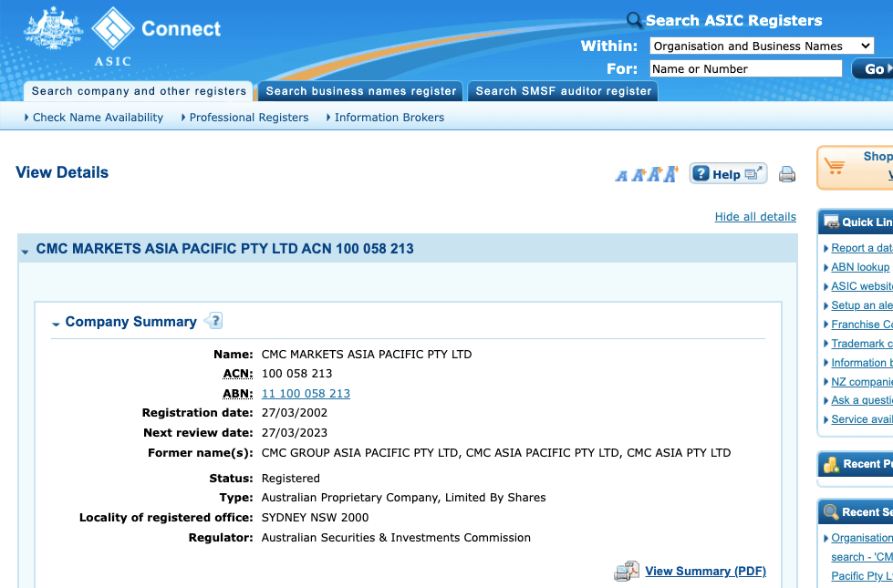The width and height of the screenshot is (893, 588).
Task: Click the Registered status value
Action: pos(290,478)
